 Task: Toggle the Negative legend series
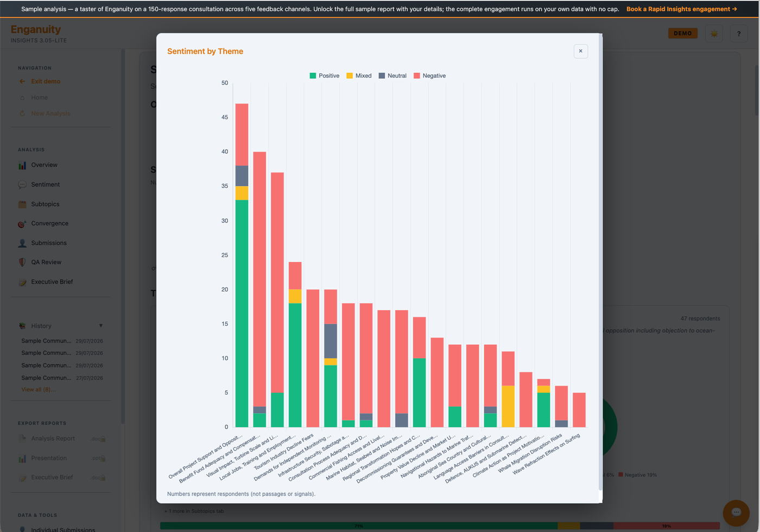[429, 76]
